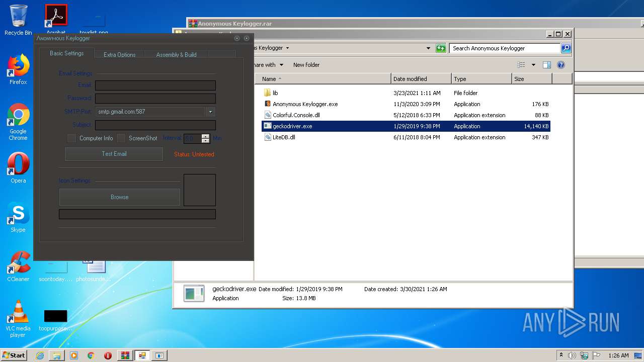Screen dimensions: 644x362
Task: Click New folder in Explorer toolbar
Action: pyautogui.click(x=306, y=65)
